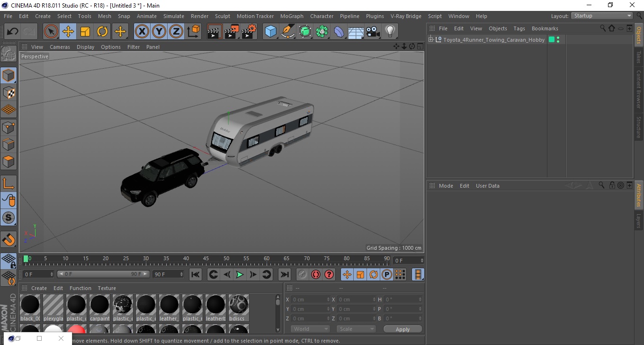Viewport: 644px width, 345px height.
Task: Click the green layer swatch of Toyota object
Action: tap(551, 40)
